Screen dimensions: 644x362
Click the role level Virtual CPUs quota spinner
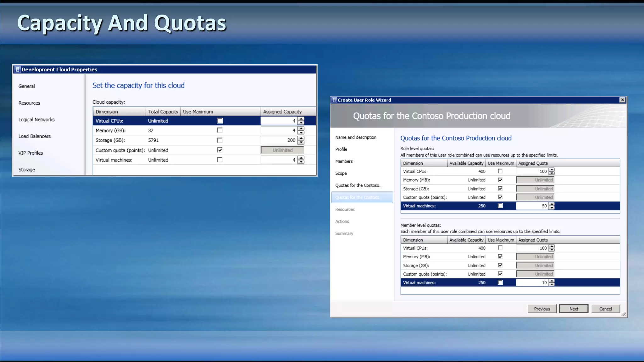(552, 171)
